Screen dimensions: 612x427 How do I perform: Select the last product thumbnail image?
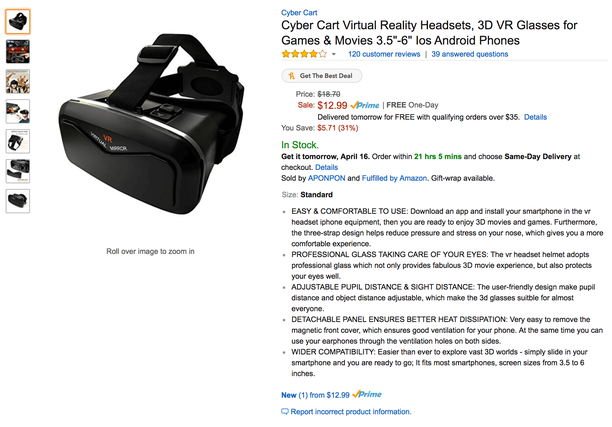coord(18,201)
